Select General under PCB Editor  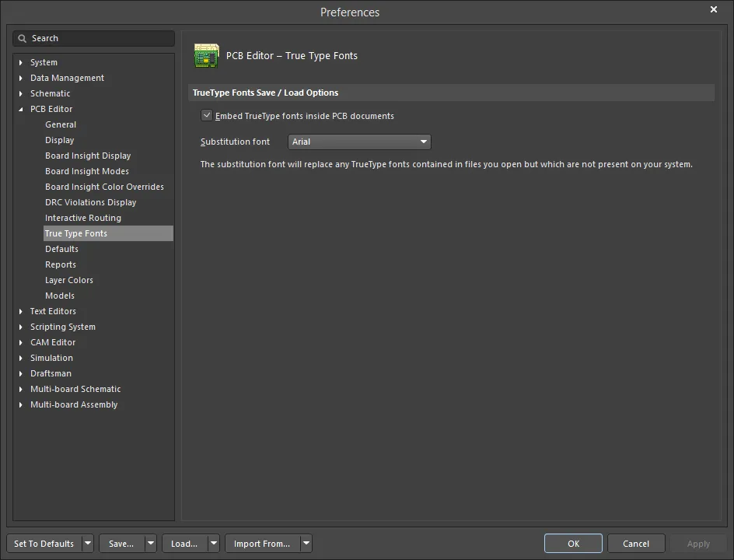click(x=61, y=124)
